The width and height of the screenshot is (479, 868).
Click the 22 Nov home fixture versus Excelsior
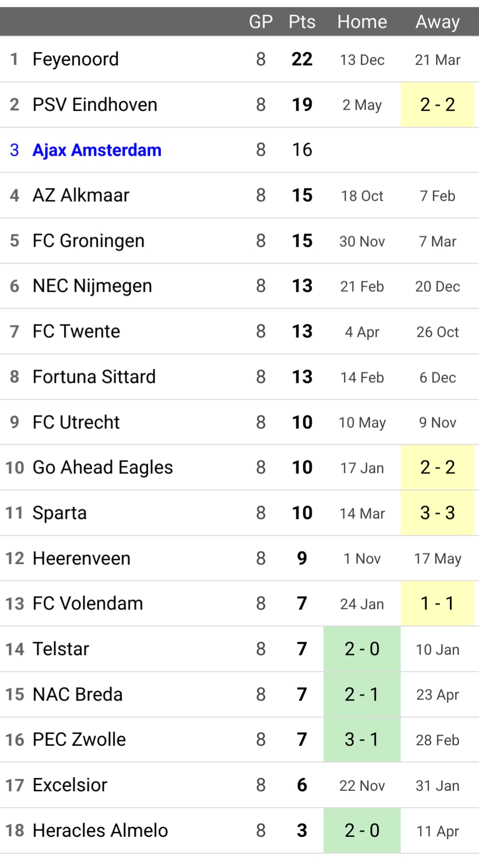[362, 786]
